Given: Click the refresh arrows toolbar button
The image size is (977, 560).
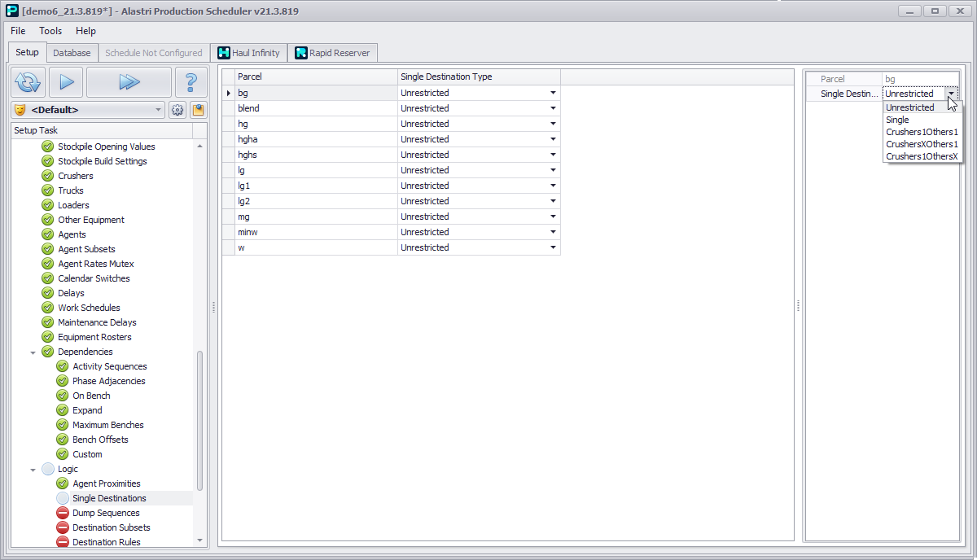Looking at the screenshot, I should coord(28,82).
